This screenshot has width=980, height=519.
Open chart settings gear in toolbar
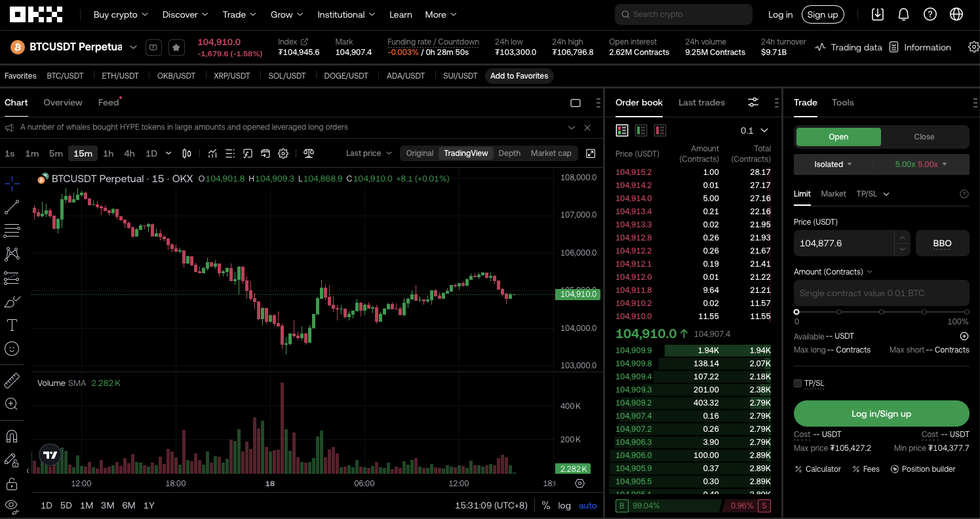(x=283, y=153)
